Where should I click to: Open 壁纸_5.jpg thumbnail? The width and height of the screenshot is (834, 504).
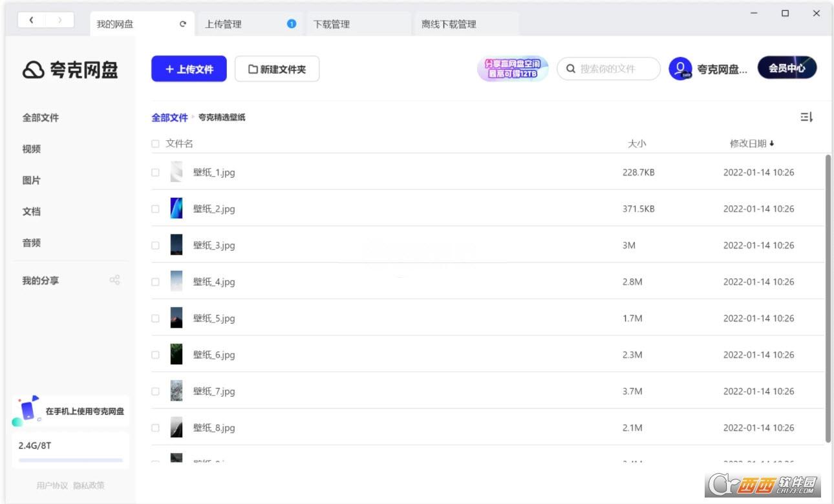click(x=176, y=318)
